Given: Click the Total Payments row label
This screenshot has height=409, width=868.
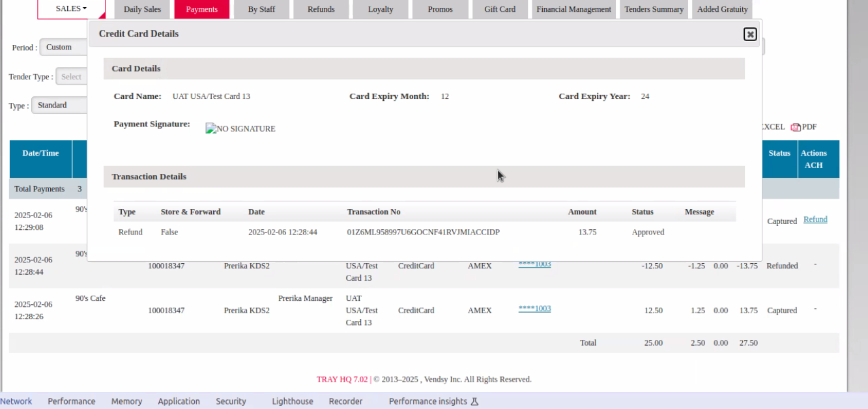Looking at the screenshot, I should (x=39, y=189).
